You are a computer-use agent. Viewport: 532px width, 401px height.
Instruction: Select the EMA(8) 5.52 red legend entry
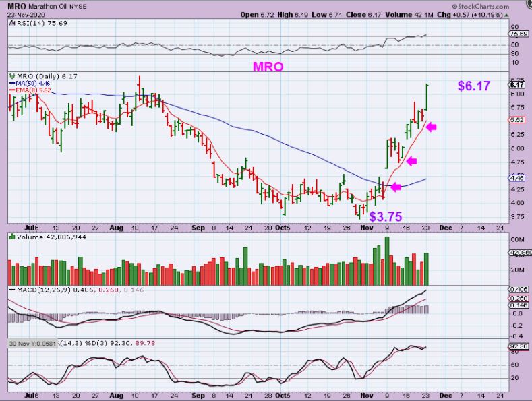(x=30, y=90)
